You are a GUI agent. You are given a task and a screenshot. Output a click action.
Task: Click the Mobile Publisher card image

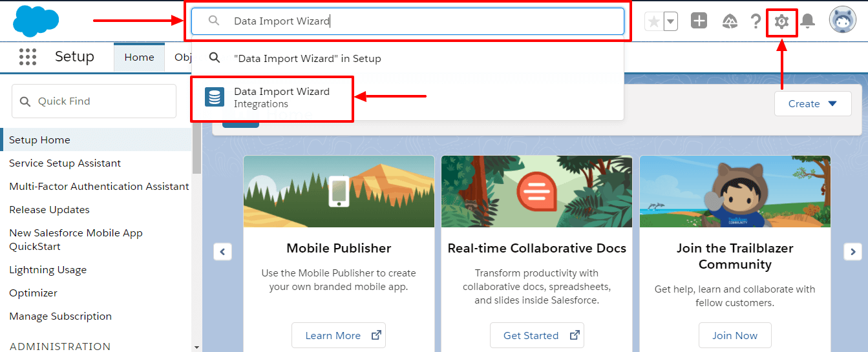pyautogui.click(x=339, y=192)
